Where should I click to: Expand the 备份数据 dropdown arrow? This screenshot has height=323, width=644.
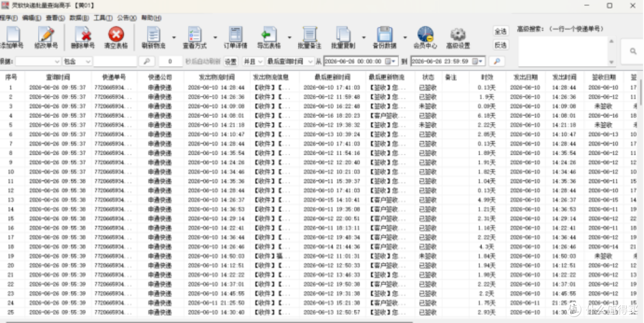pos(405,38)
